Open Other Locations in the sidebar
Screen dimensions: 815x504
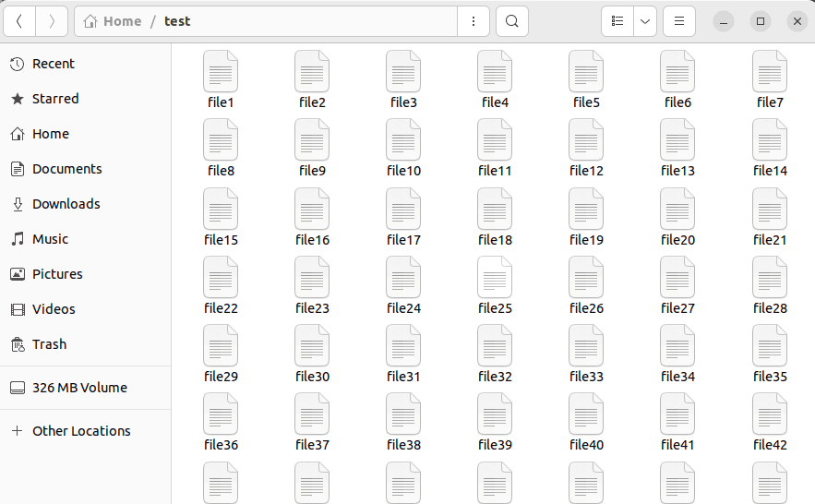pyautogui.click(x=85, y=431)
